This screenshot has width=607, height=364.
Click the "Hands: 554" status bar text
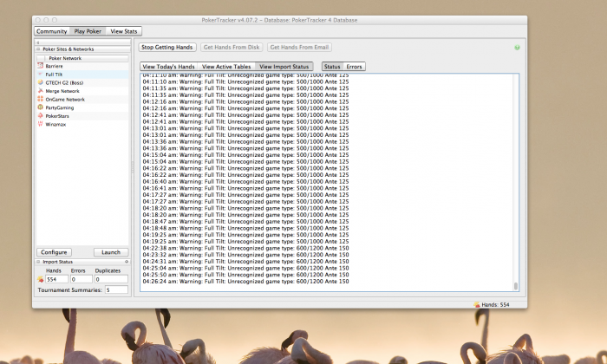coord(495,305)
